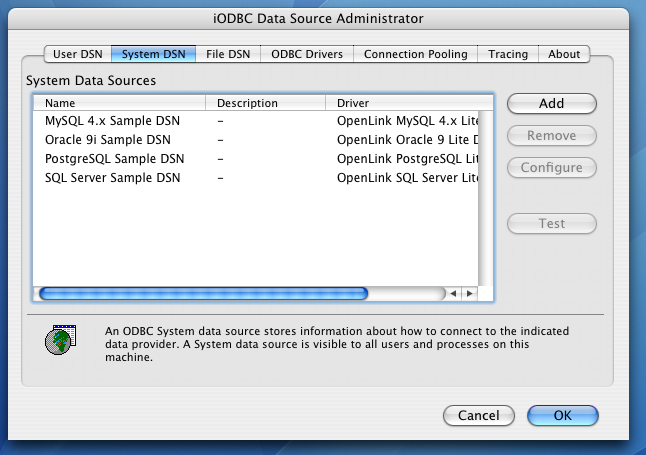This screenshot has width=646, height=455.
Task: Click the Cancel button
Action: point(478,415)
